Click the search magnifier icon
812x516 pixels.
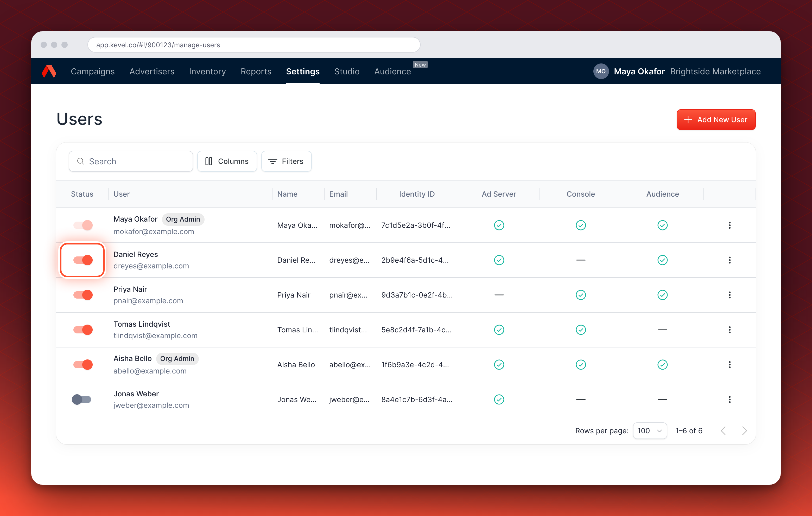click(81, 161)
